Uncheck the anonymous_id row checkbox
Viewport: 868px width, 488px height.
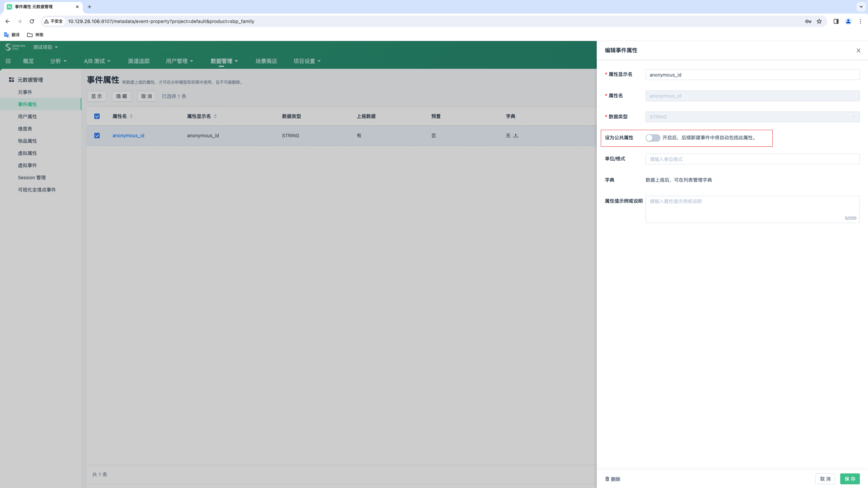(x=97, y=136)
